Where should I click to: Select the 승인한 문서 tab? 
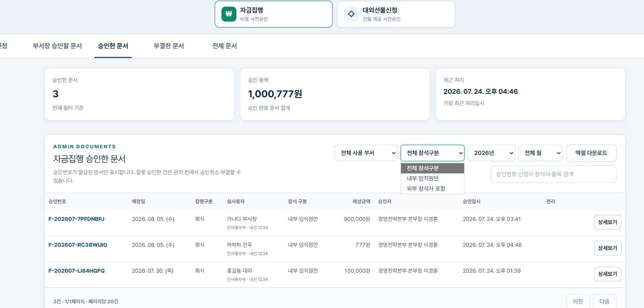coord(113,46)
